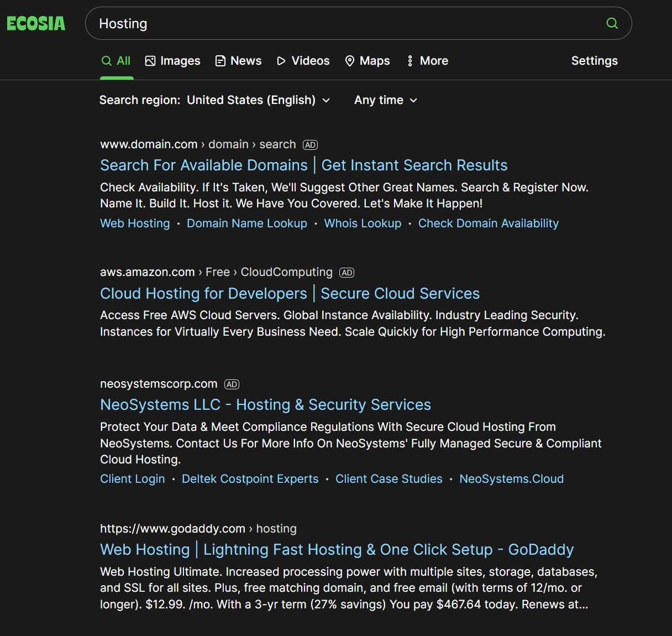The height and width of the screenshot is (636, 672).
Task: Open the Client Login sitelink
Action: (x=132, y=479)
